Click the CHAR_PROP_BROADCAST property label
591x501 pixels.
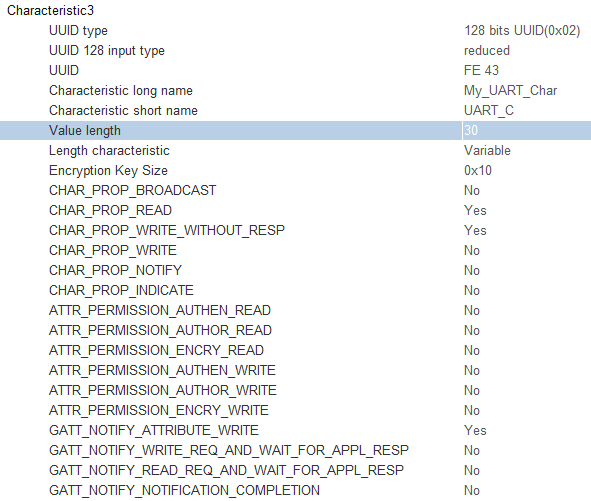tap(132, 190)
